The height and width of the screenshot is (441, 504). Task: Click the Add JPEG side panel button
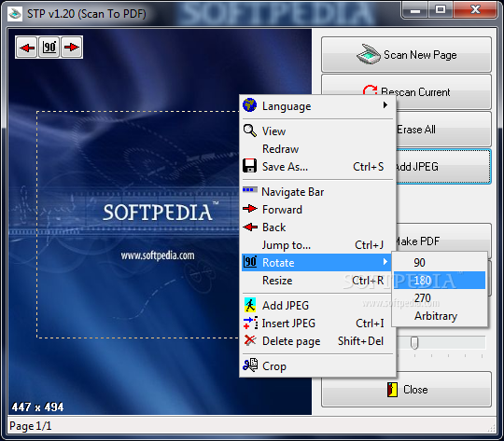coord(443,166)
